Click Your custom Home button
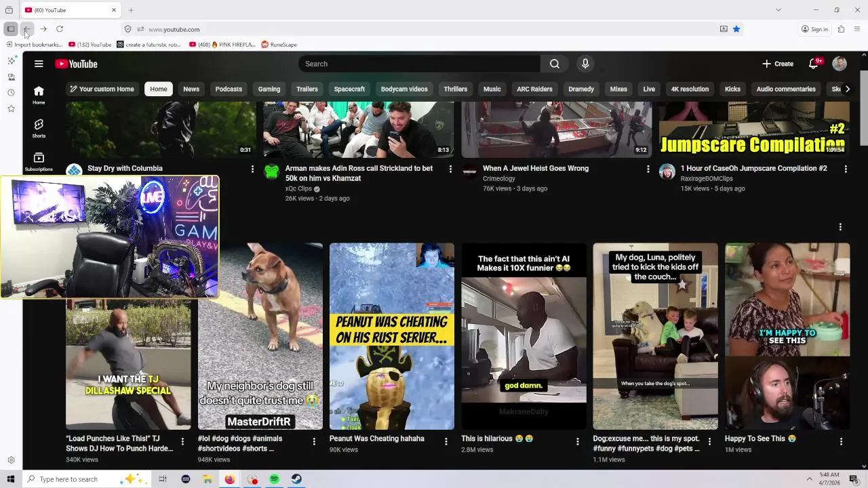The image size is (868, 488). [x=101, y=89]
